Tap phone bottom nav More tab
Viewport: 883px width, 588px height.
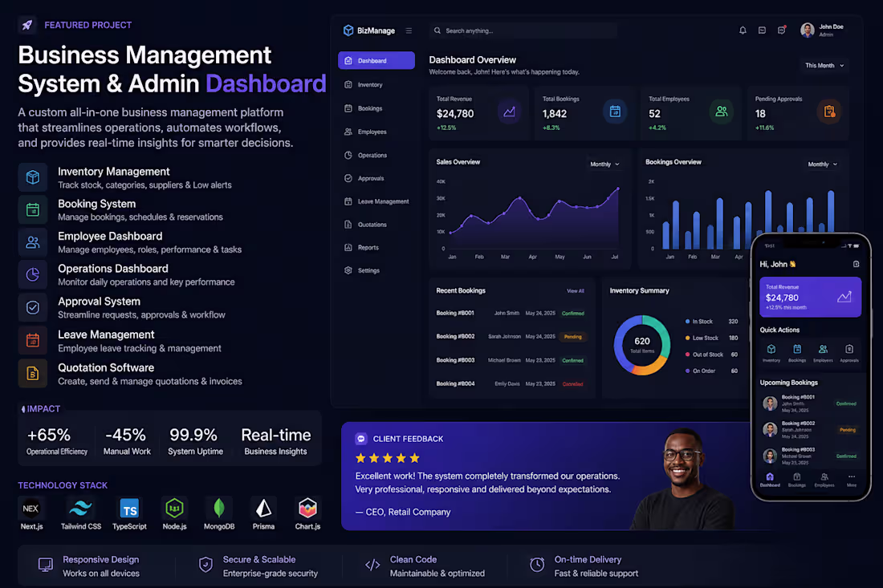[852, 480]
